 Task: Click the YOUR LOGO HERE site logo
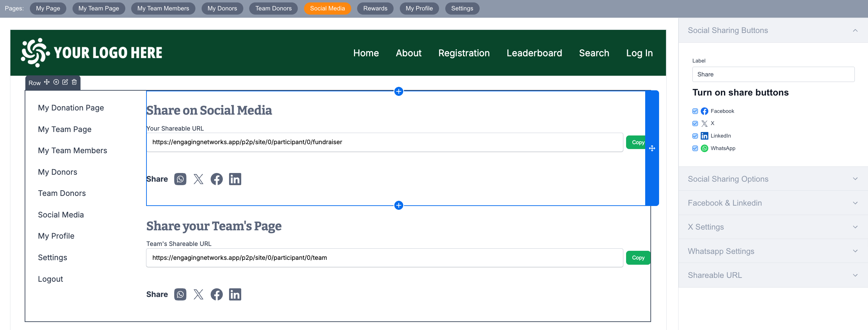pyautogui.click(x=92, y=53)
